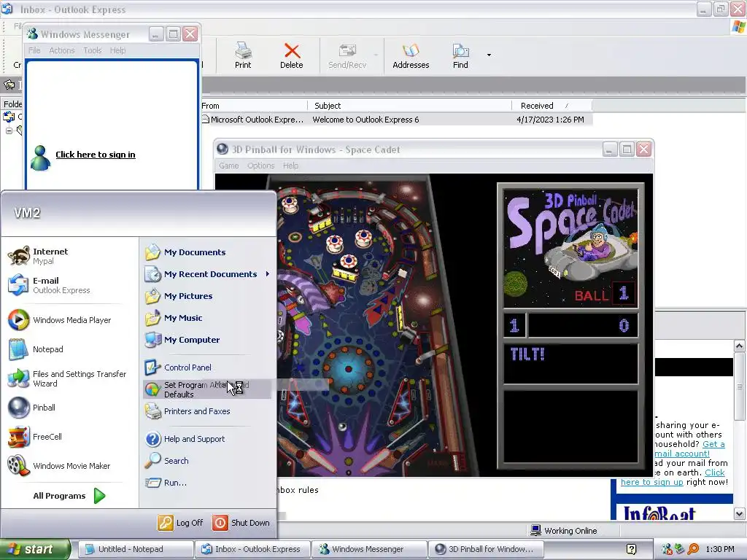Click the Start button
The height and width of the screenshot is (560, 747).
35,549
